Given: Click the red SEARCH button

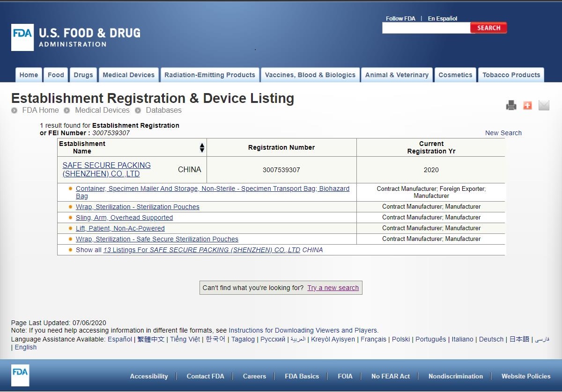Looking at the screenshot, I should (x=488, y=28).
